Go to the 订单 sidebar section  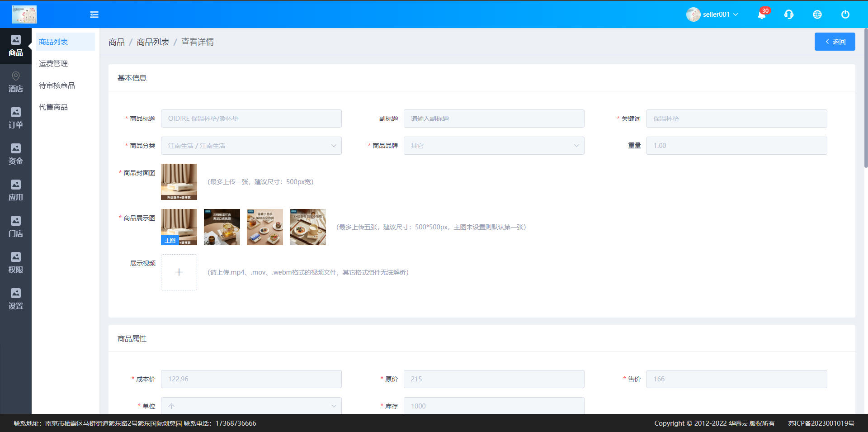point(15,118)
